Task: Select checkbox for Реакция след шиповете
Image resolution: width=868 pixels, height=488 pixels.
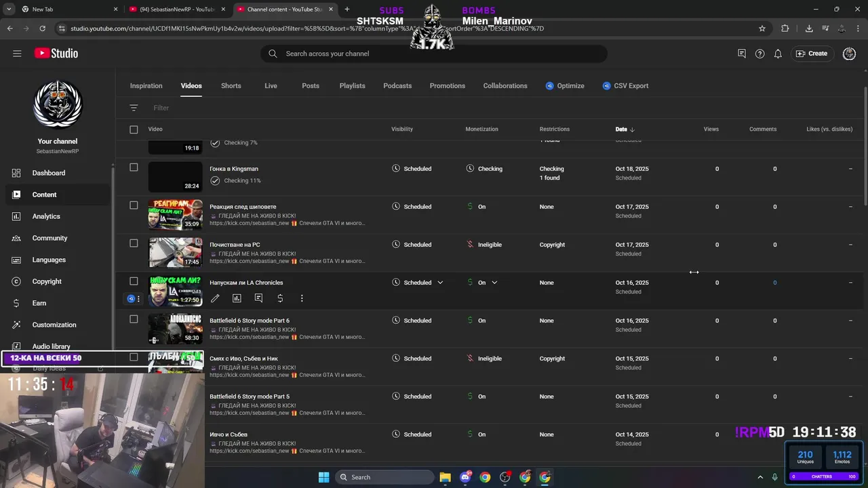Action: click(134, 205)
